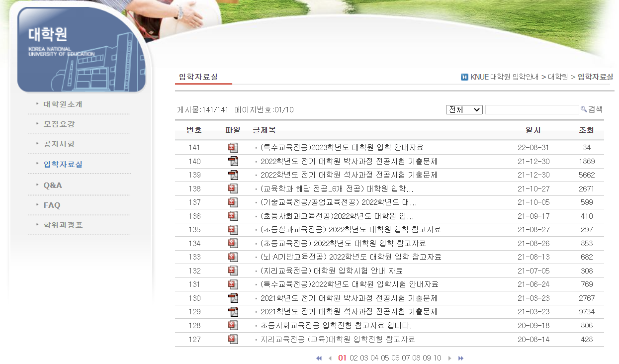Open 학위과정표 in the side menu

pyautogui.click(x=63, y=225)
